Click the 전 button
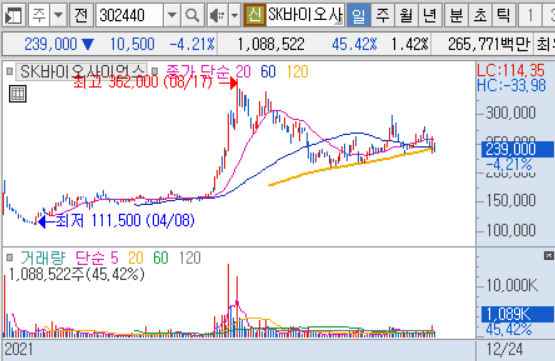Image resolution: width=555 pixels, height=361 pixels. [81, 15]
